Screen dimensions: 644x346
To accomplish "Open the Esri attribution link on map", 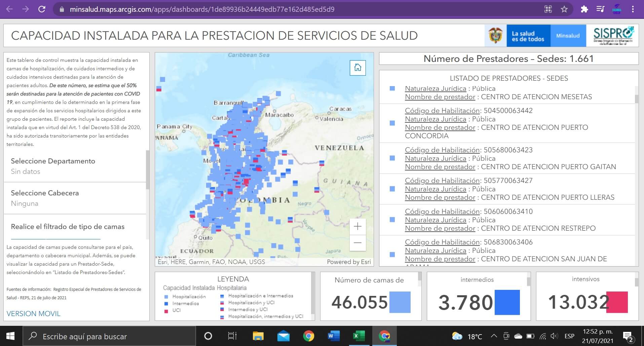I will [x=349, y=262].
